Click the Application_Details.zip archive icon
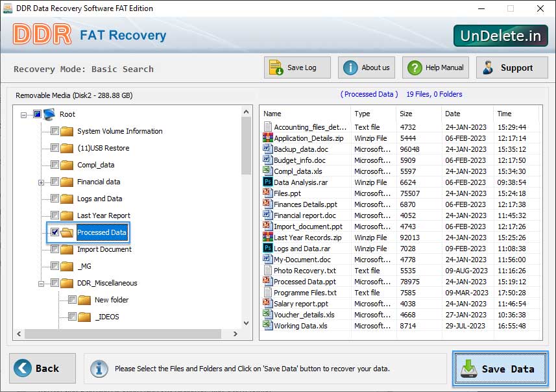 tap(268, 138)
